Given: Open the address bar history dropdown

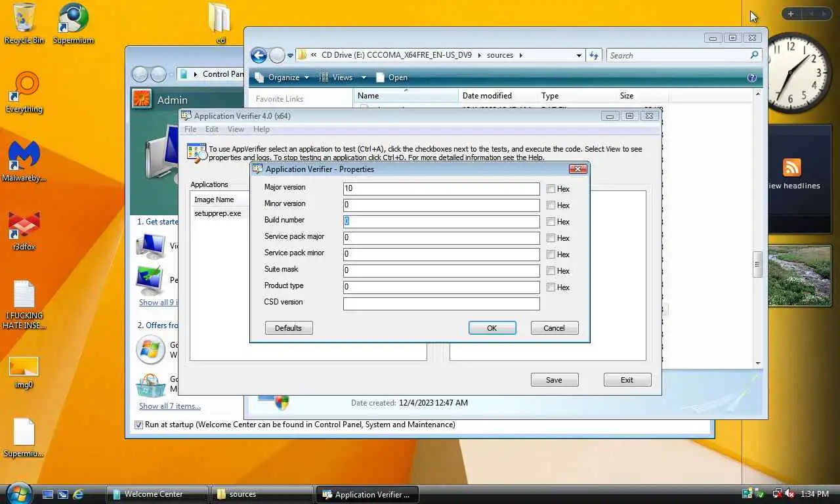Looking at the screenshot, I should [579, 56].
